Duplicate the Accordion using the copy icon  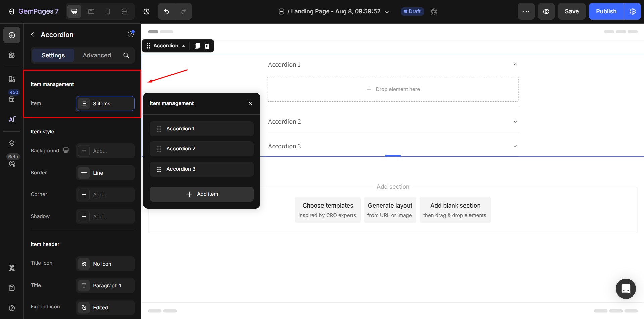[197, 46]
